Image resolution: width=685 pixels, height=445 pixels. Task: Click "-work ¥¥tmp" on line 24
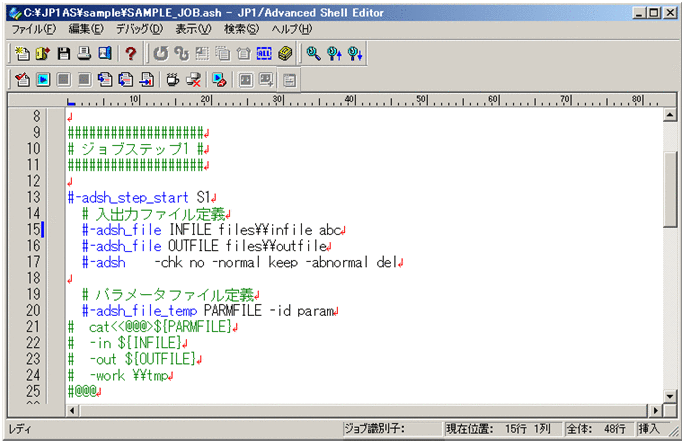pos(128,375)
